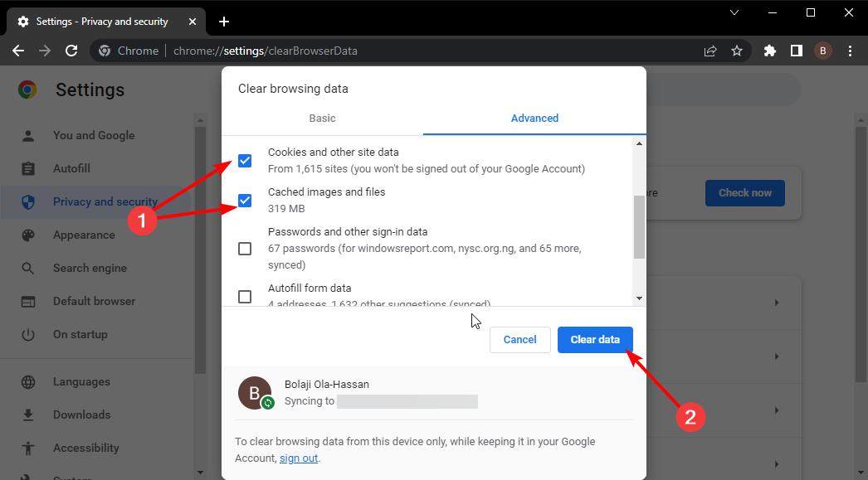868x480 pixels.
Task: Follow the sign out link
Action: (299, 458)
